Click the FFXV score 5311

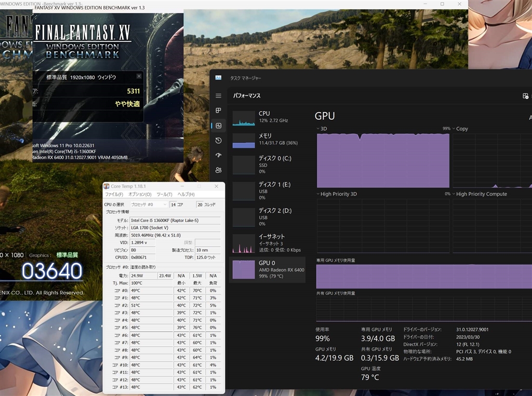click(x=134, y=91)
